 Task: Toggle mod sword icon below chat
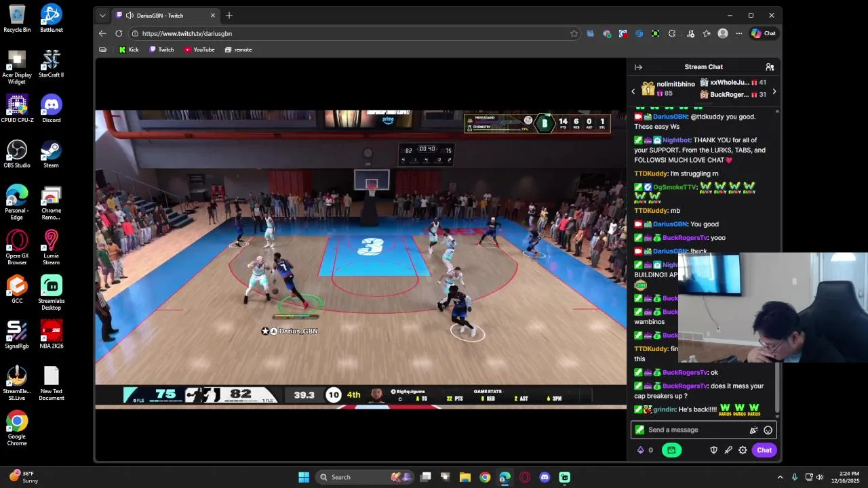tap(728, 450)
